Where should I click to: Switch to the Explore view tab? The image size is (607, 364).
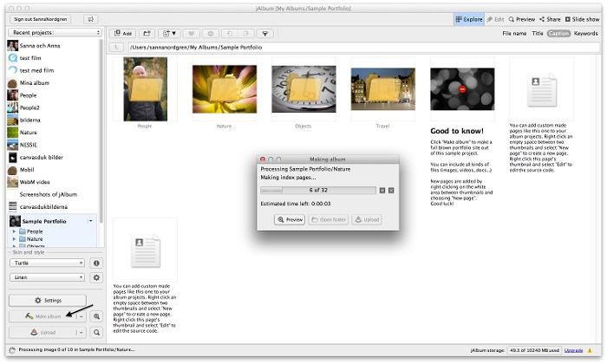[469, 18]
